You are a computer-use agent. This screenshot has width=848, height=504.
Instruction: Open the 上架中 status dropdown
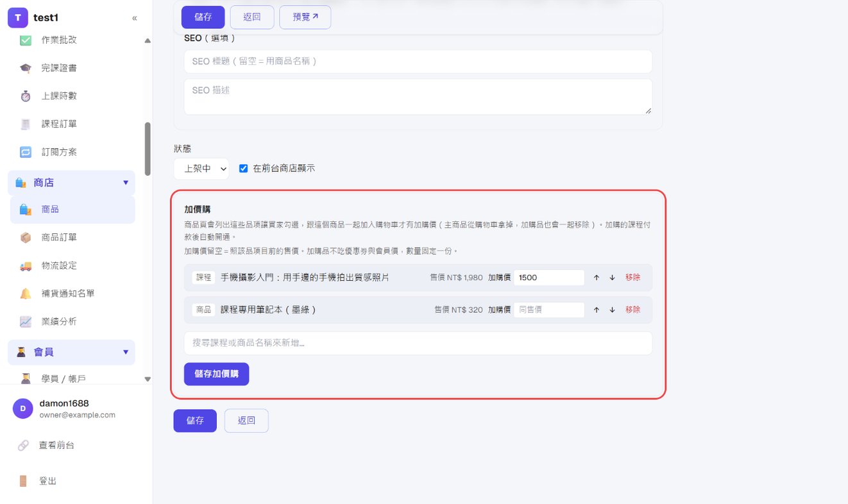click(201, 169)
